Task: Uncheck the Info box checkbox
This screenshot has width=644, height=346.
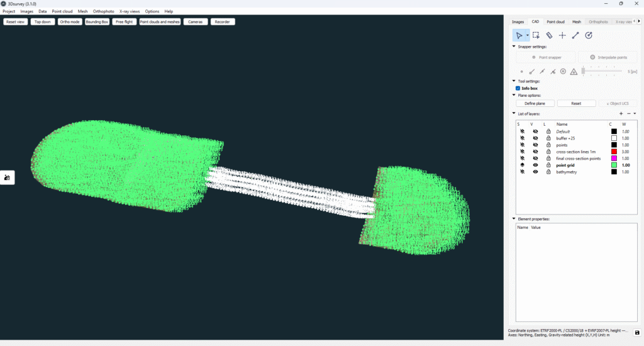Action: coord(518,88)
